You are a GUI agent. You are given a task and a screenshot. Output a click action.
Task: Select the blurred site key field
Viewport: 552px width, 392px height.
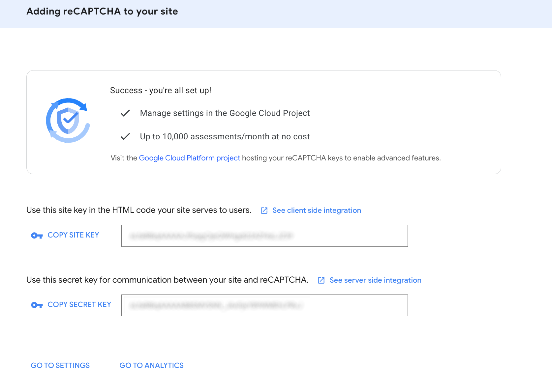click(264, 236)
